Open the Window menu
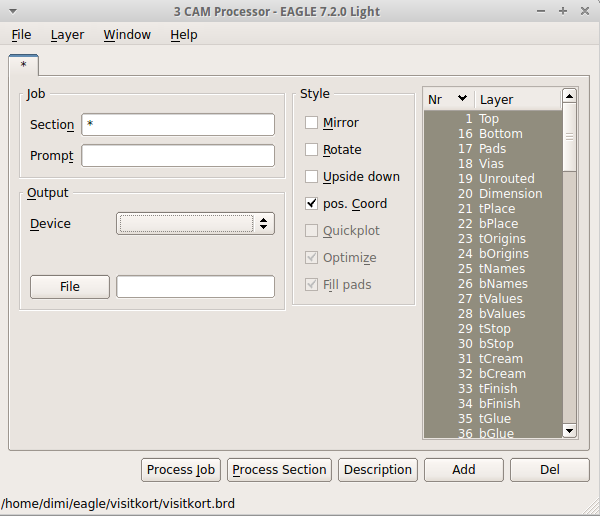 tap(127, 35)
